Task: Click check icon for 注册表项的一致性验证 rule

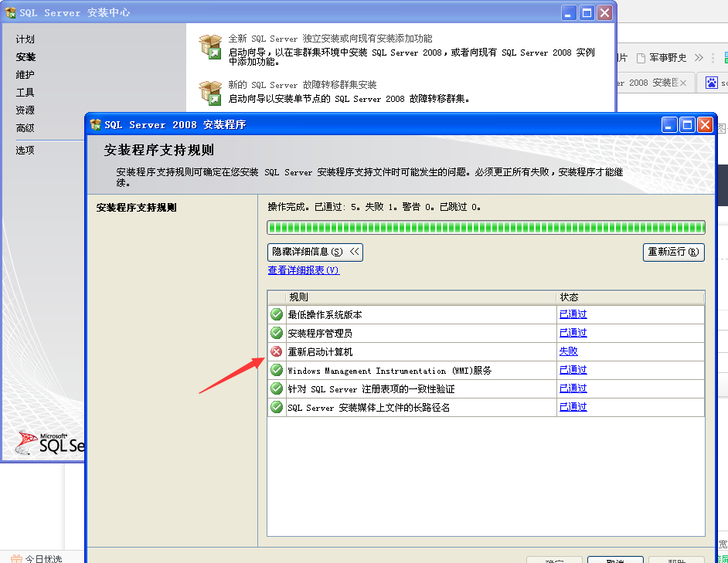Action: tap(277, 388)
